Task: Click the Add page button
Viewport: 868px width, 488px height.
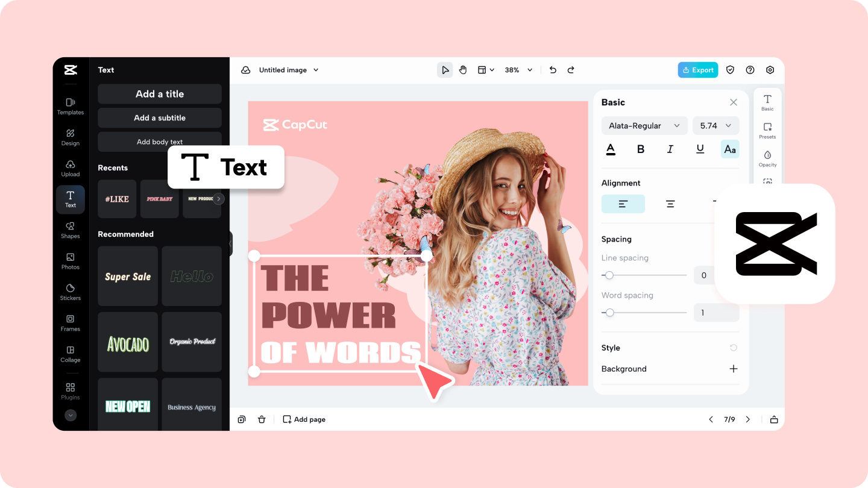Action: tap(304, 419)
